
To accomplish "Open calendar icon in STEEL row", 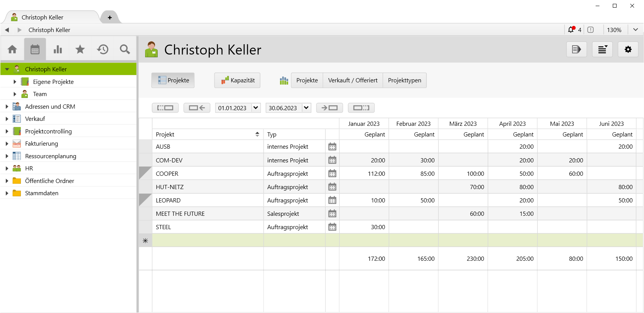I will pos(332,227).
